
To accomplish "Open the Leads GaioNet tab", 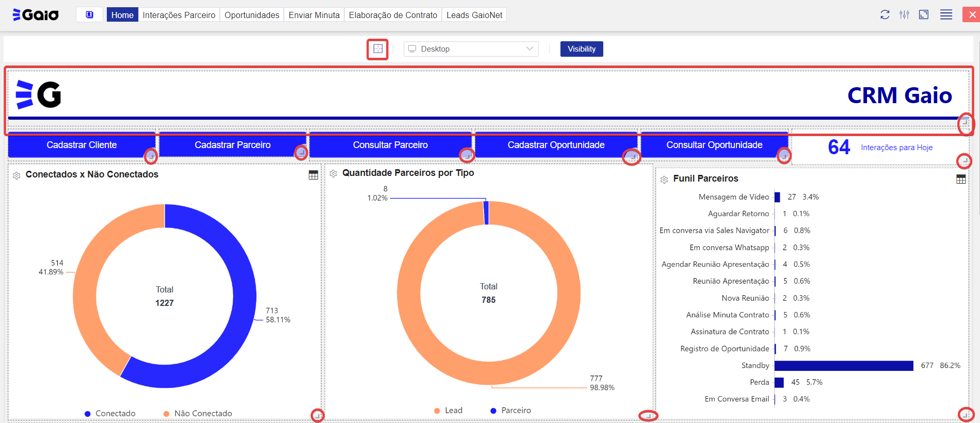I will [x=474, y=15].
